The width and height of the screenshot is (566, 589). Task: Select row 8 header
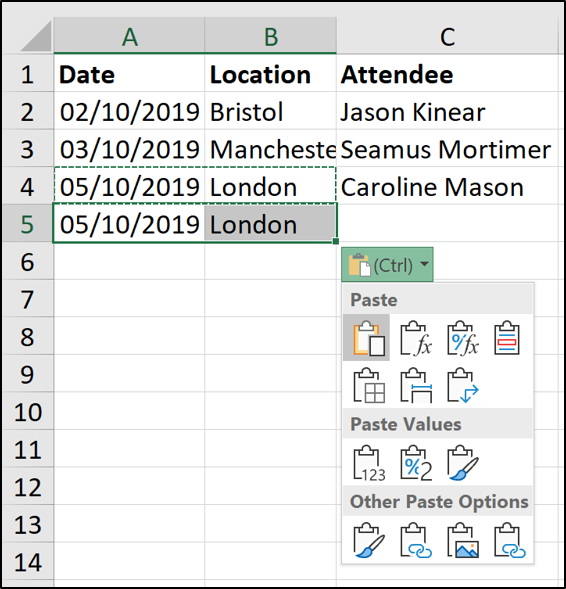(x=27, y=337)
